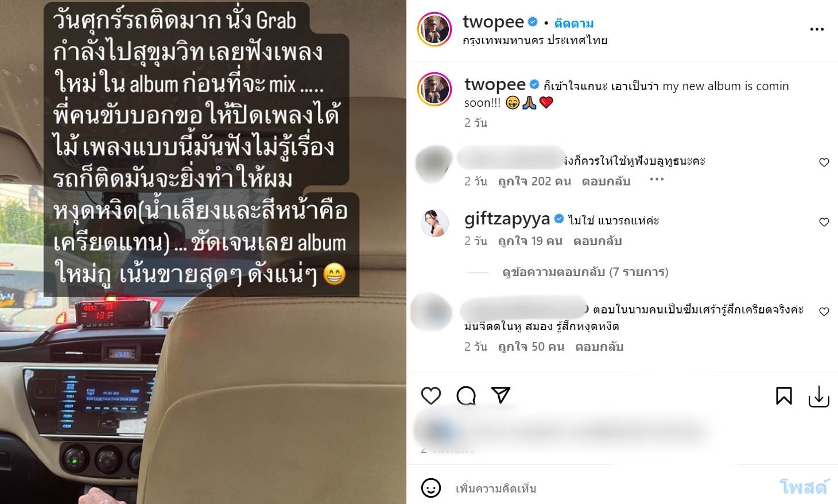Open emoji picker smiley icon
Screen dimensions: 838x504
click(x=431, y=488)
